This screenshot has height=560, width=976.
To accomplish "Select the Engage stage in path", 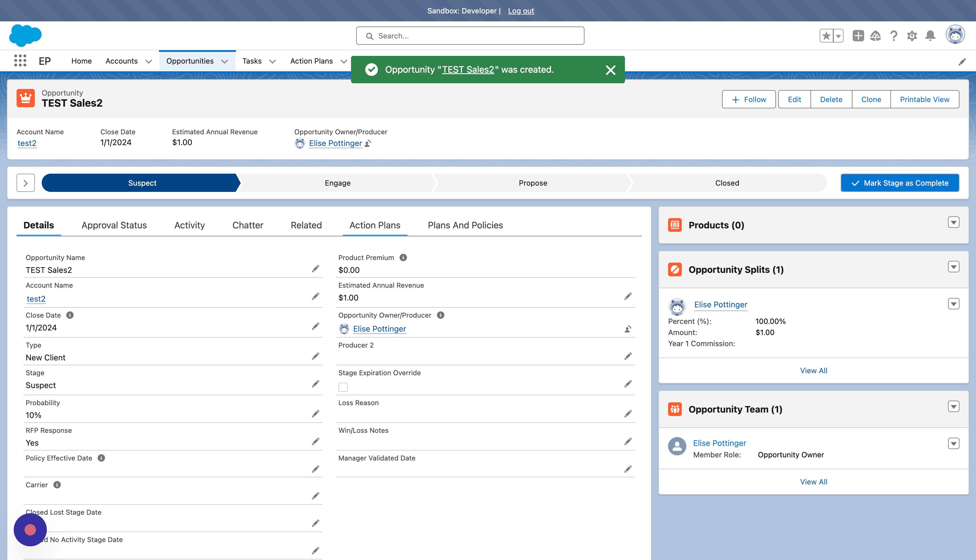I will [337, 183].
